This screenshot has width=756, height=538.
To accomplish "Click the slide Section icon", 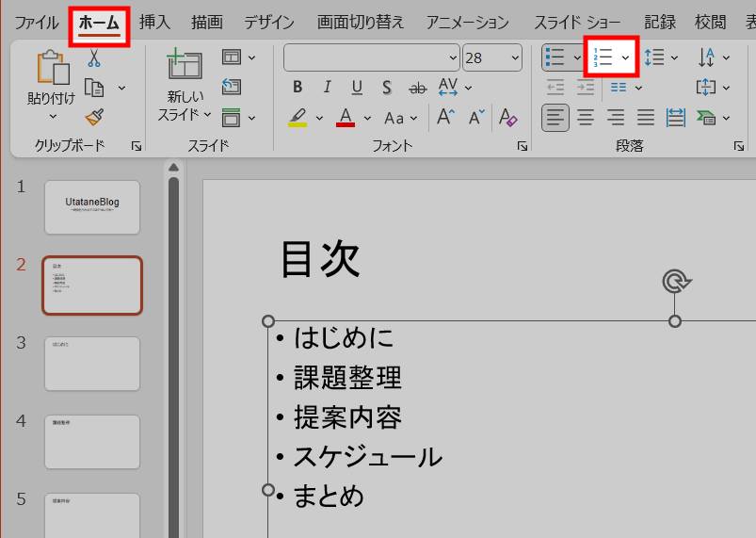I will click(x=232, y=117).
